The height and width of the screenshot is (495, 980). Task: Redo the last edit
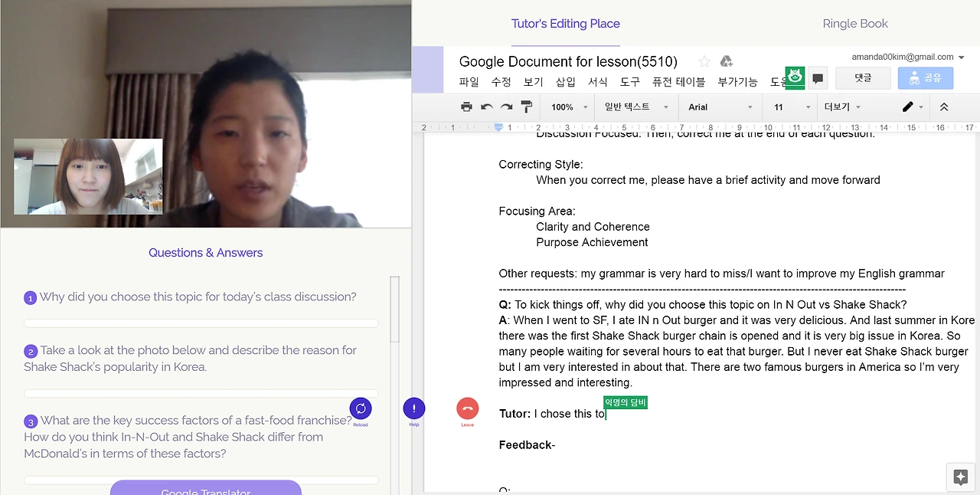pos(506,107)
